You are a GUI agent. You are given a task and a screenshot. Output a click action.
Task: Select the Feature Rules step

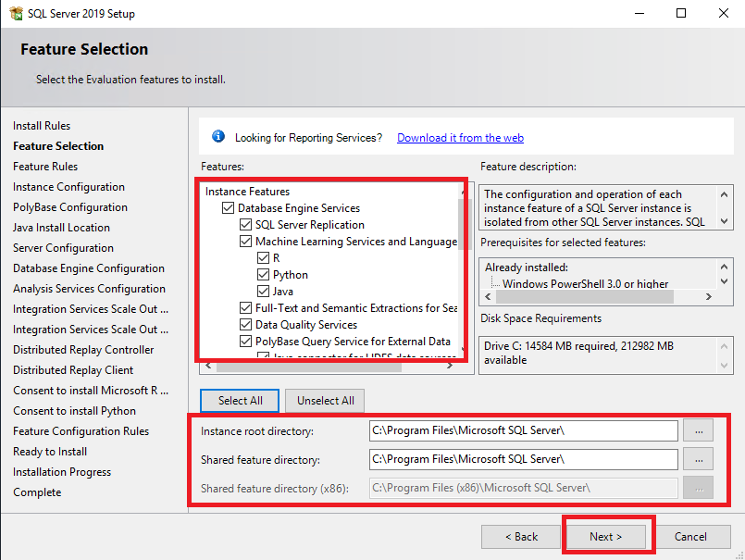click(x=45, y=167)
